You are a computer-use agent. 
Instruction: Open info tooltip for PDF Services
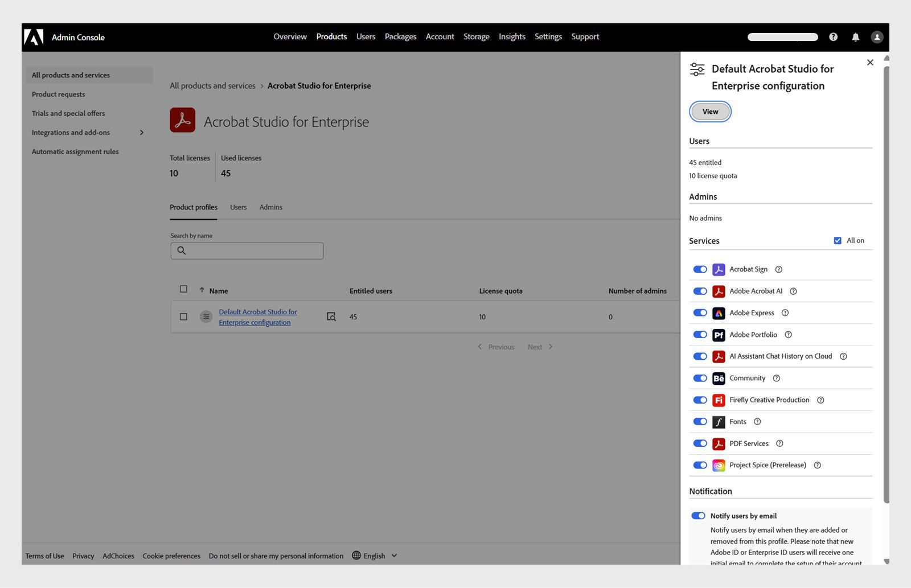[779, 443]
